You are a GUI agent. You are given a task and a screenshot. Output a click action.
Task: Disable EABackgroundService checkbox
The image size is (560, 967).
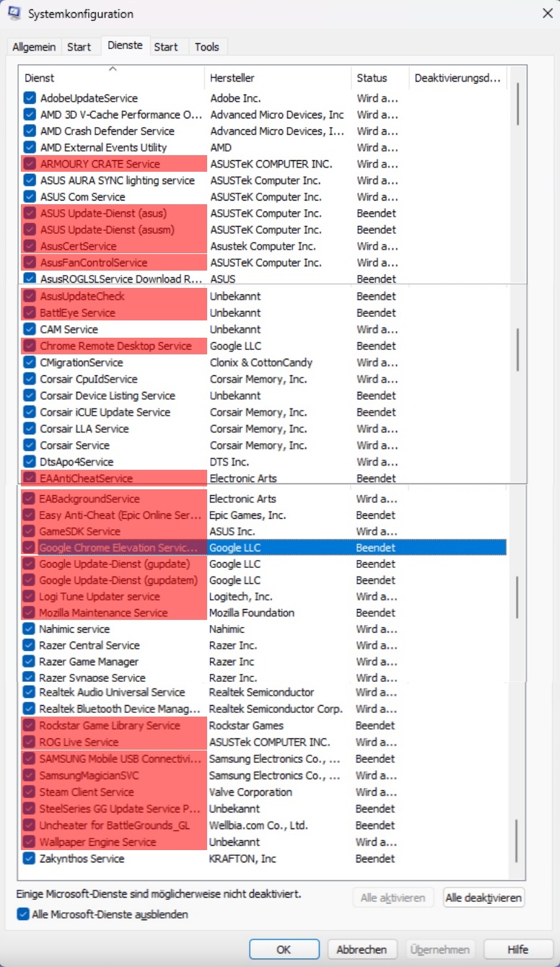(29, 499)
